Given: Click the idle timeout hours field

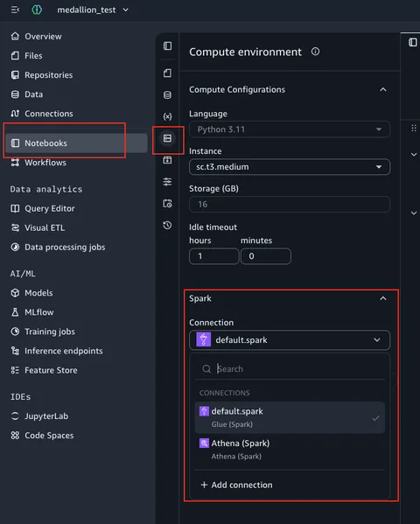Looking at the screenshot, I should [214, 256].
